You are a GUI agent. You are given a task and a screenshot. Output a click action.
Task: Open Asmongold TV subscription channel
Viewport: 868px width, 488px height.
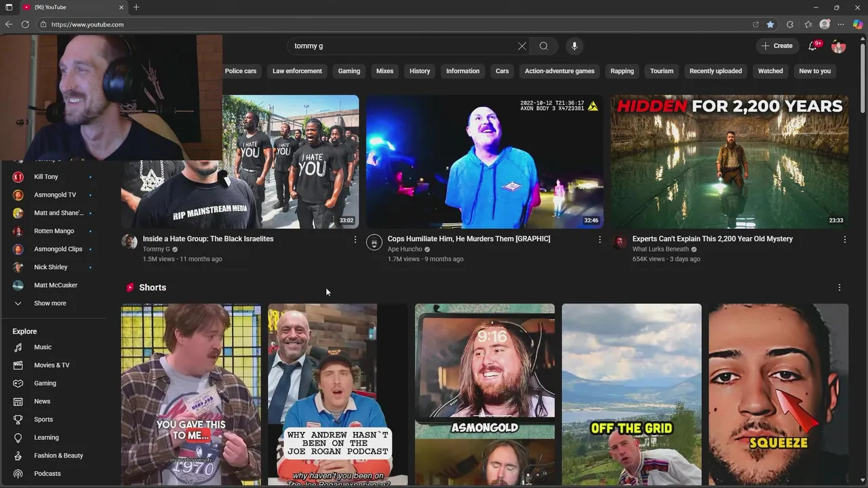point(54,195)
